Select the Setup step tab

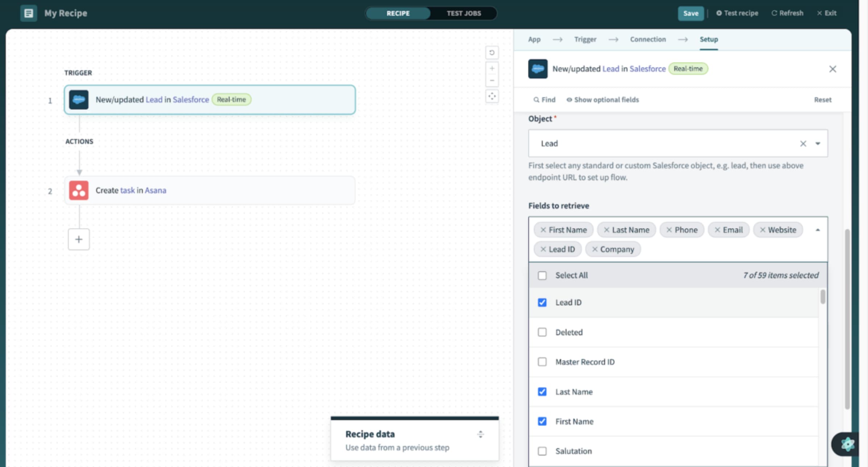(709, 39)
